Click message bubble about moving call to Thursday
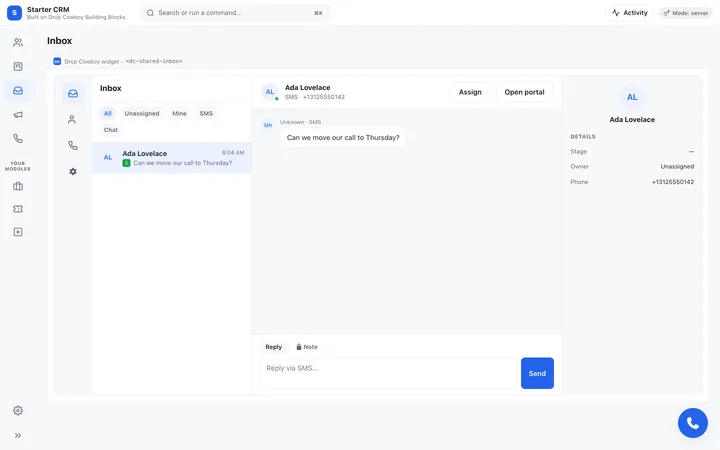 pos(343,138)
